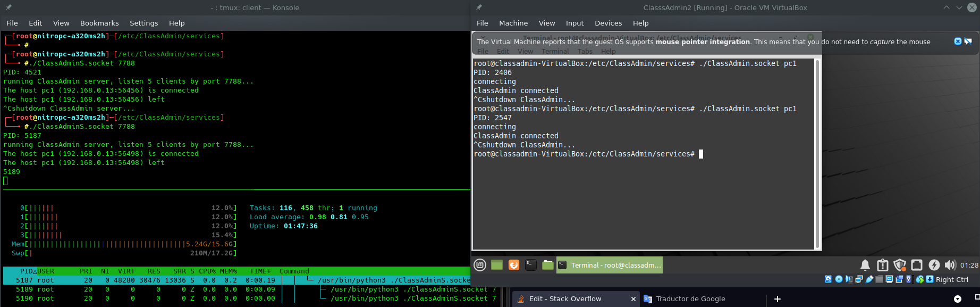
Task: Open Konsole Bookmarks menu
Action: tap(99, 23)
